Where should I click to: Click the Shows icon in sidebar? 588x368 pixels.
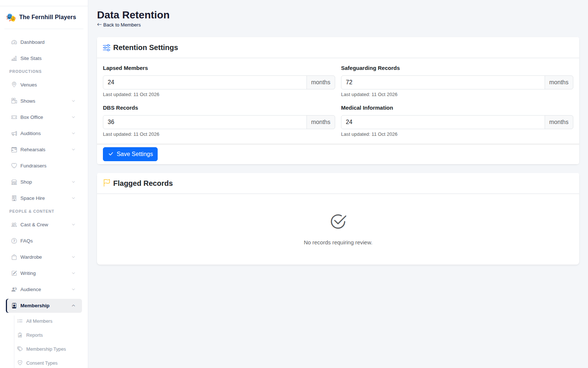pyautogui.click(x=14, y=101)
